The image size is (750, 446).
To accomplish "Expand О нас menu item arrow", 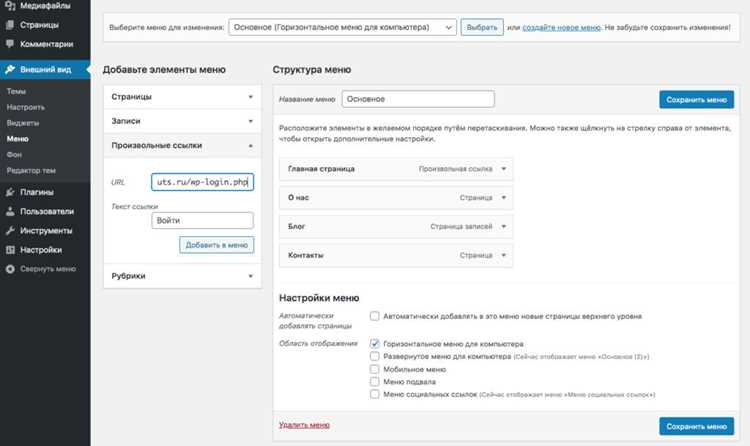I will click(x=504, y=198).
